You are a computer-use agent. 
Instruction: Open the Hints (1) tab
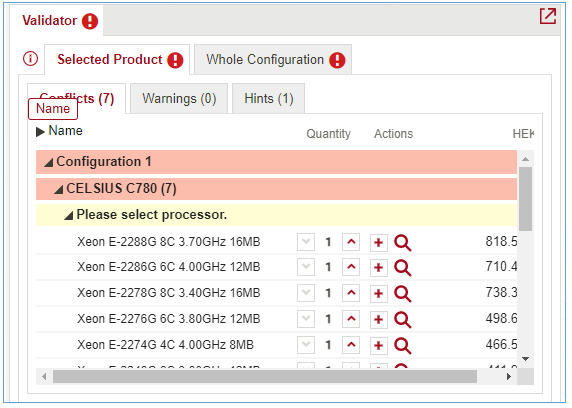click(268, 99)
